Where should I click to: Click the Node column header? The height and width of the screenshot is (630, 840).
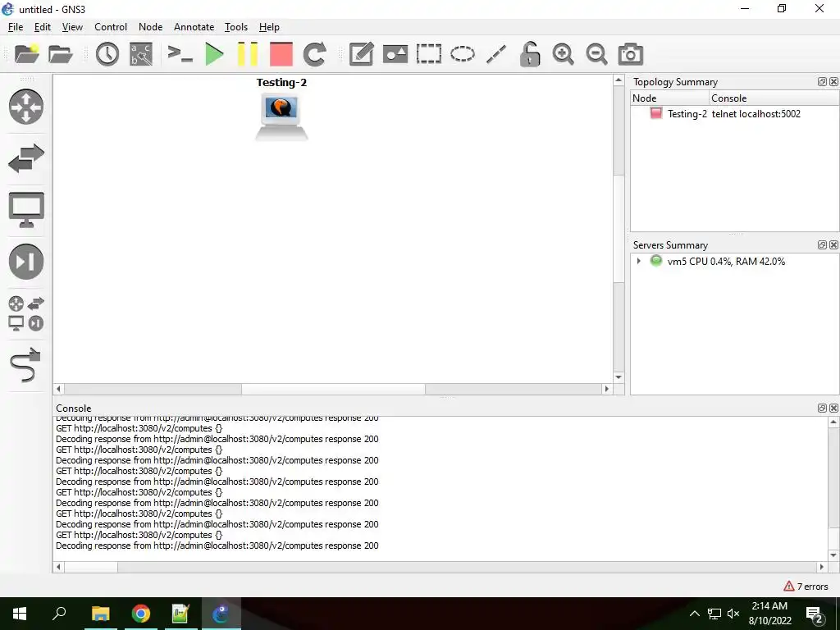coord(669,98)
